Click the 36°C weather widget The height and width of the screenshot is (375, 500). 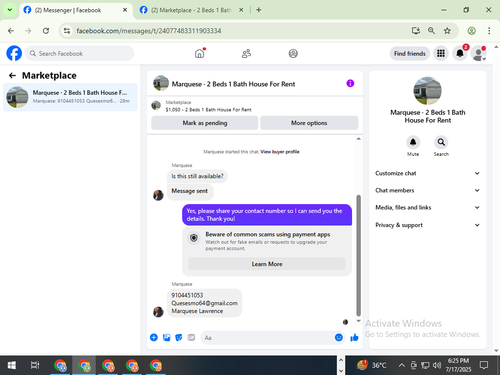[371, 365]
